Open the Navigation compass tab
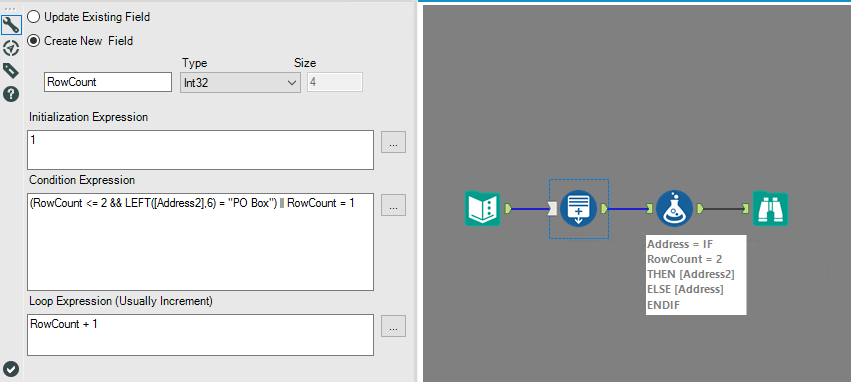This screenshot has width=851, height=382. click(x=11, y=49)
